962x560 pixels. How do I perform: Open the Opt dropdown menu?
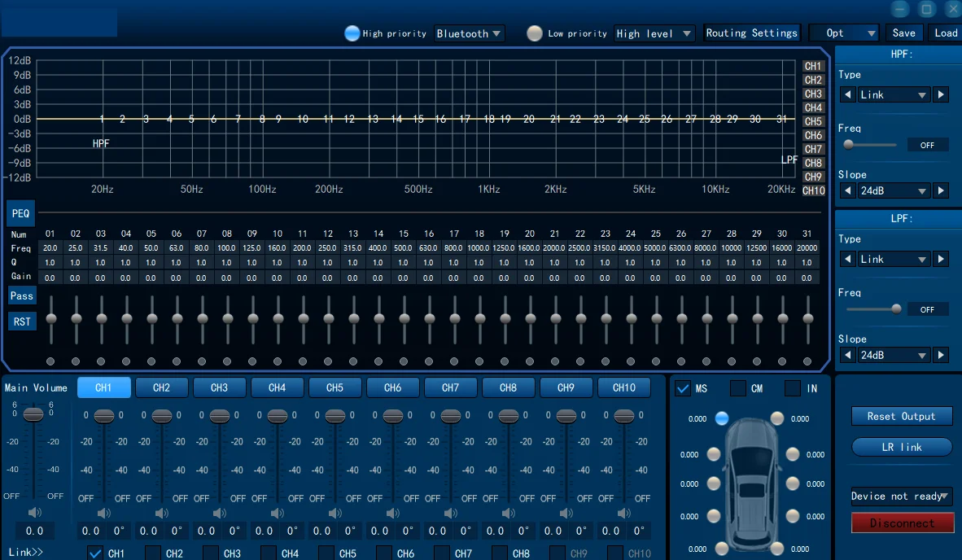(x=843, y=33)
